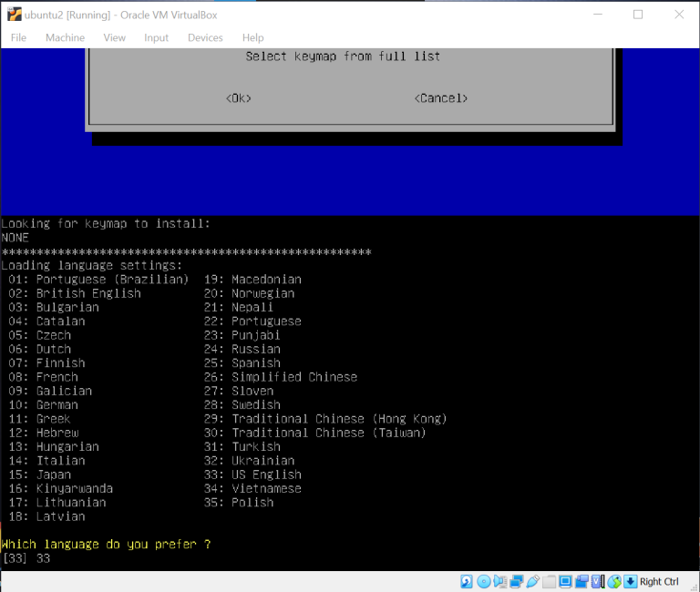Open the File menu
Image resolution: width=700 pixels, height=592 pixels.
(18, 37)
